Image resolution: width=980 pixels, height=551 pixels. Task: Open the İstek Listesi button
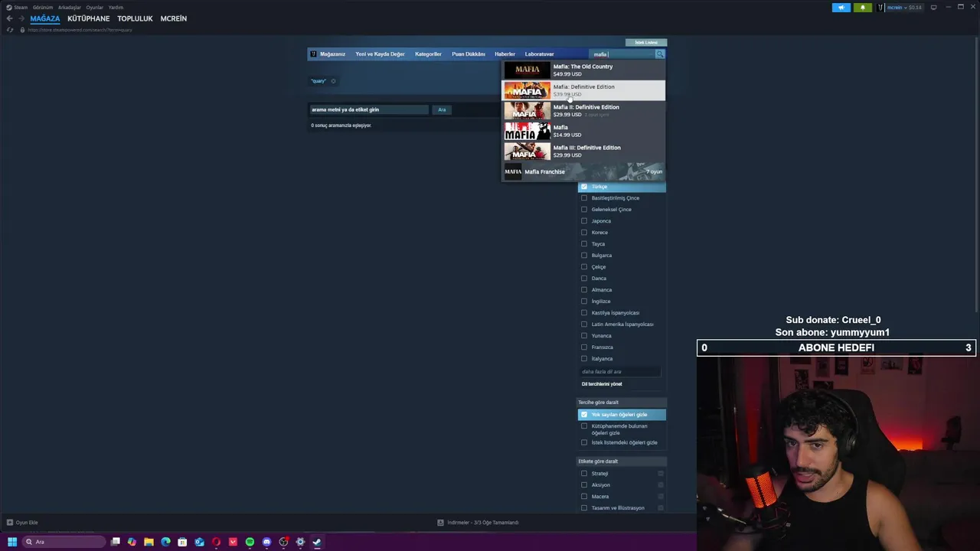click(x=646, y=43)
